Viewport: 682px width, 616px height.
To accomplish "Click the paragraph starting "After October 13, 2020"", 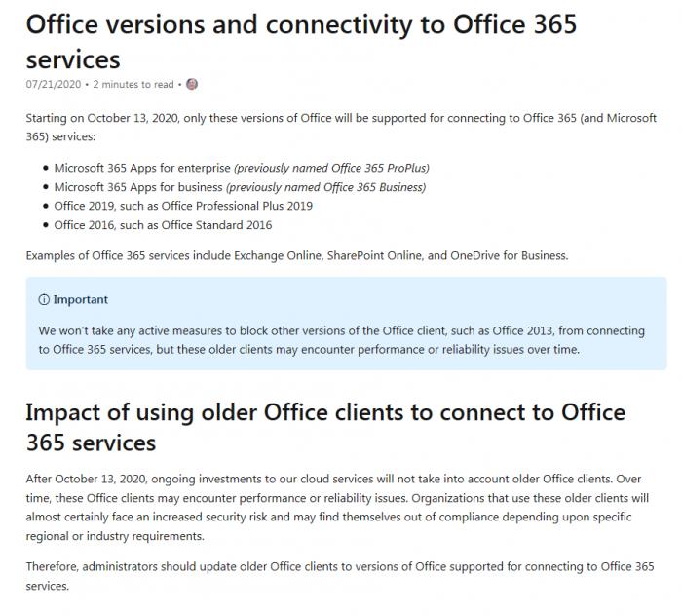I will tap(337, 507).
